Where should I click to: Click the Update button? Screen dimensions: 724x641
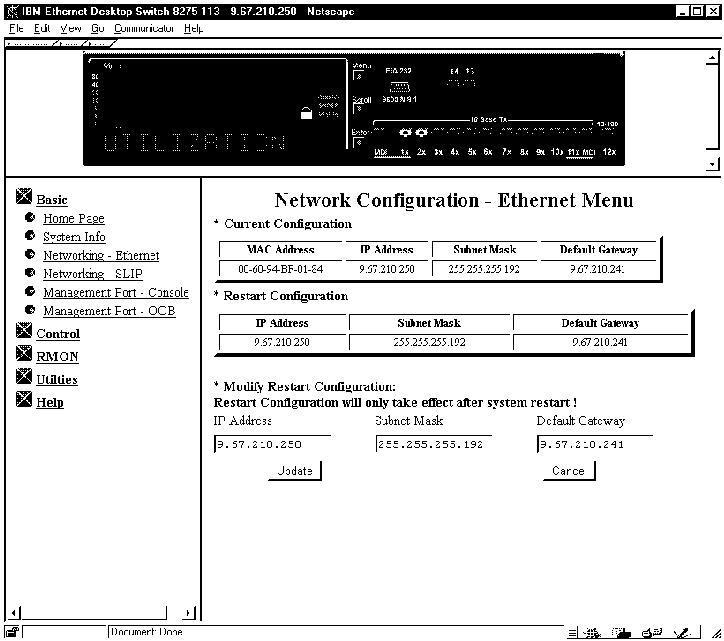[x=294, y=471]
